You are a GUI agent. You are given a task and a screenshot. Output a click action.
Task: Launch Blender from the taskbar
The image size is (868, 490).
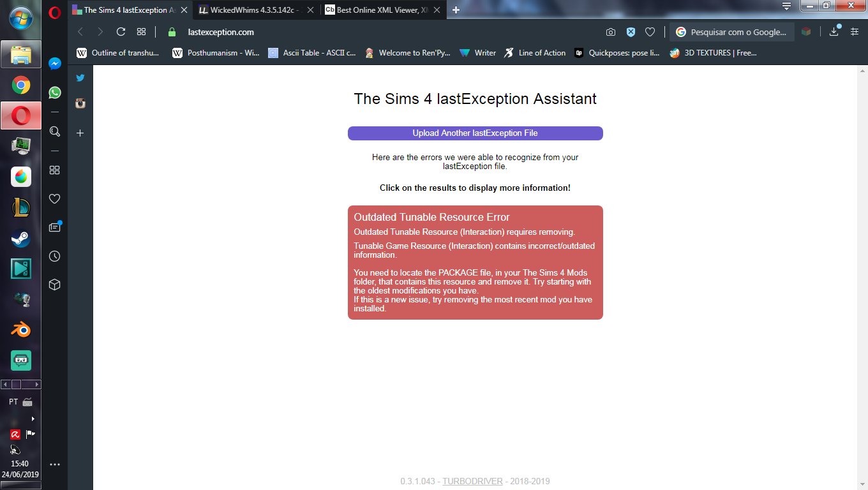[x=21, y=330]
